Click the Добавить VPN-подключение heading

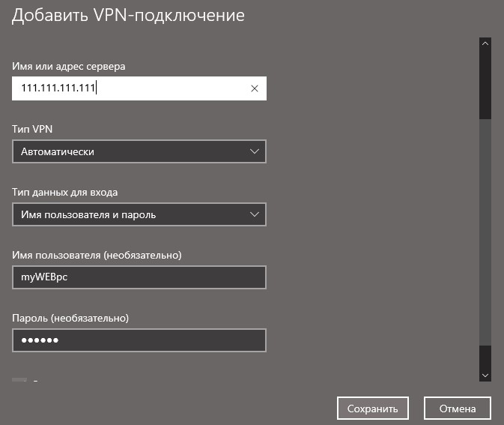[x=128, y=15]
